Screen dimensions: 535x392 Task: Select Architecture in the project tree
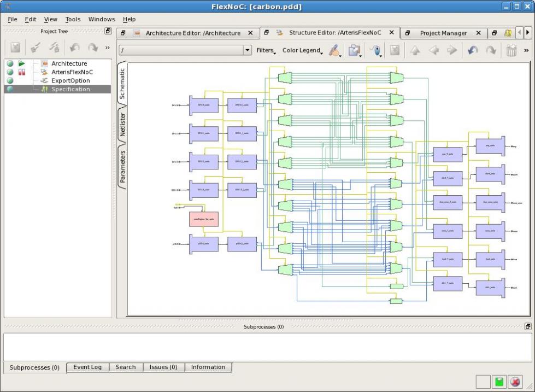[69, 63]
